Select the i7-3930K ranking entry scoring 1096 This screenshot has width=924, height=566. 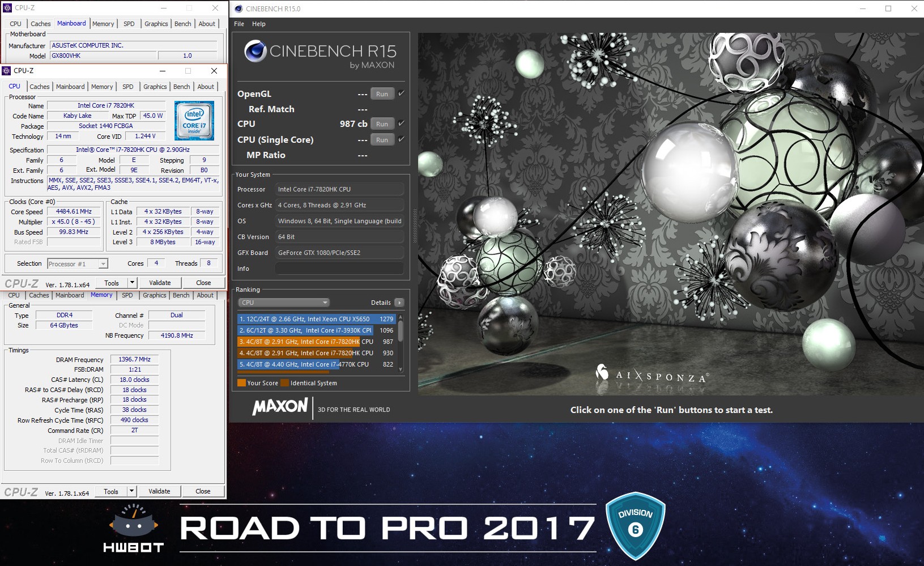(316, 330)
